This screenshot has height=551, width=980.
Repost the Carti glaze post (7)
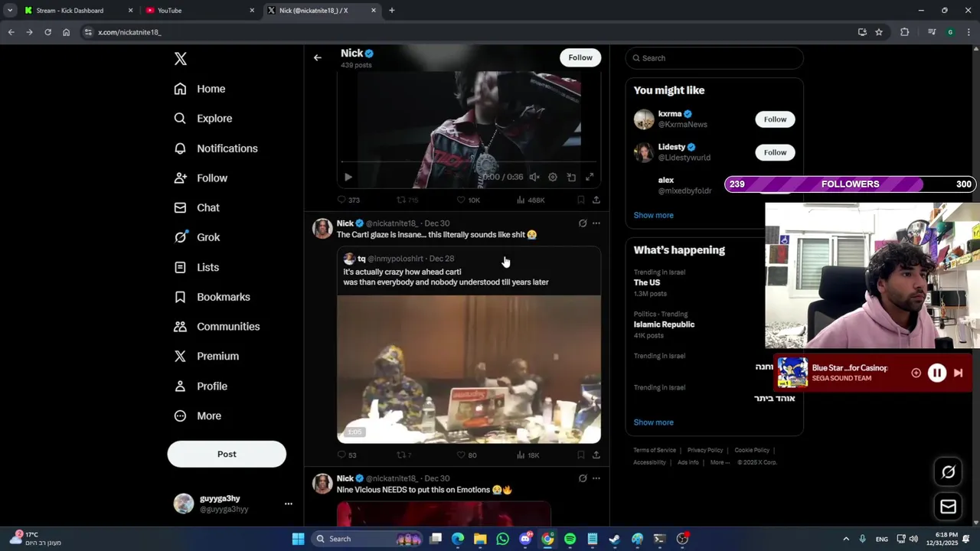404,455
